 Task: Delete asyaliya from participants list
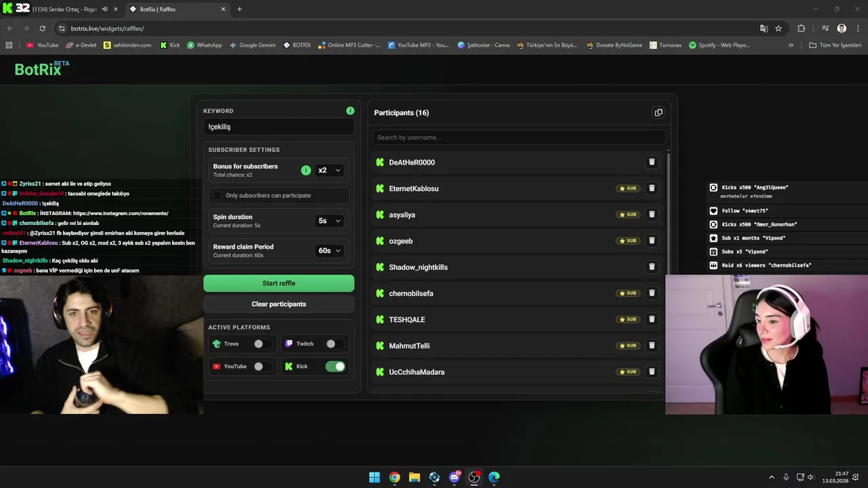pos(652,214)
